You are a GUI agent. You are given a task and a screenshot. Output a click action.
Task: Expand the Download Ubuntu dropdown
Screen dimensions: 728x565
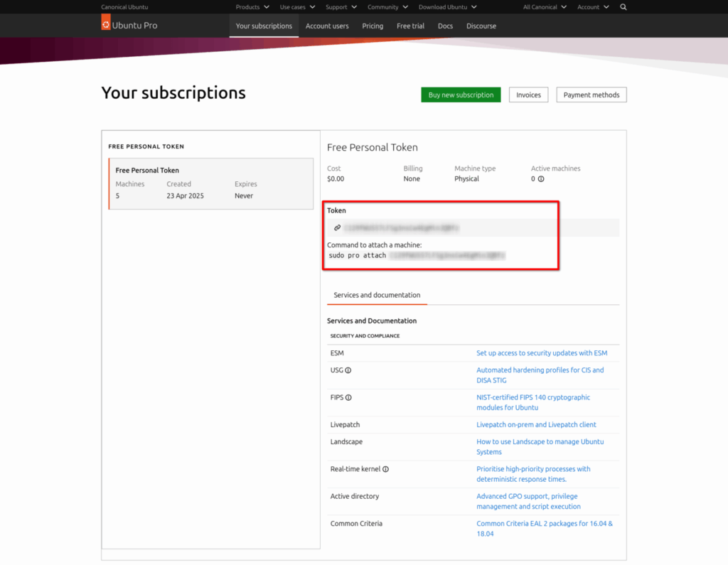tap(446, 7)
